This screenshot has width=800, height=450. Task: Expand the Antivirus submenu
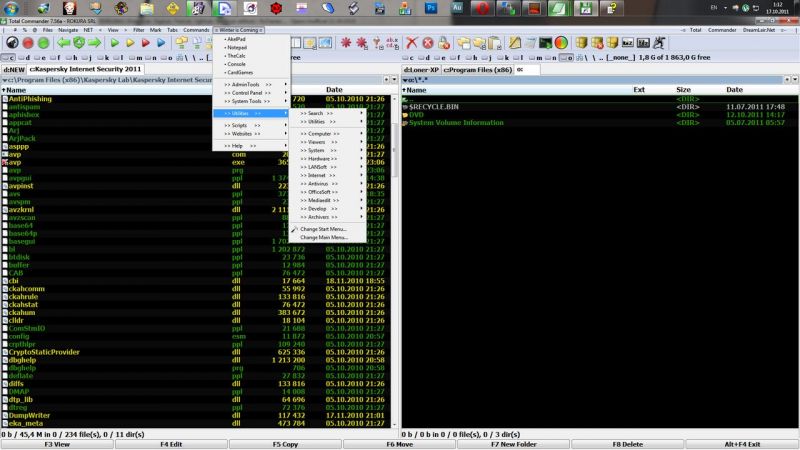tap(317, 182)
